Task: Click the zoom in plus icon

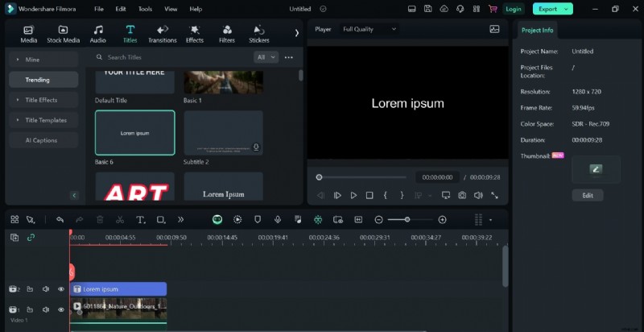Action: click(x=442, y=220)
